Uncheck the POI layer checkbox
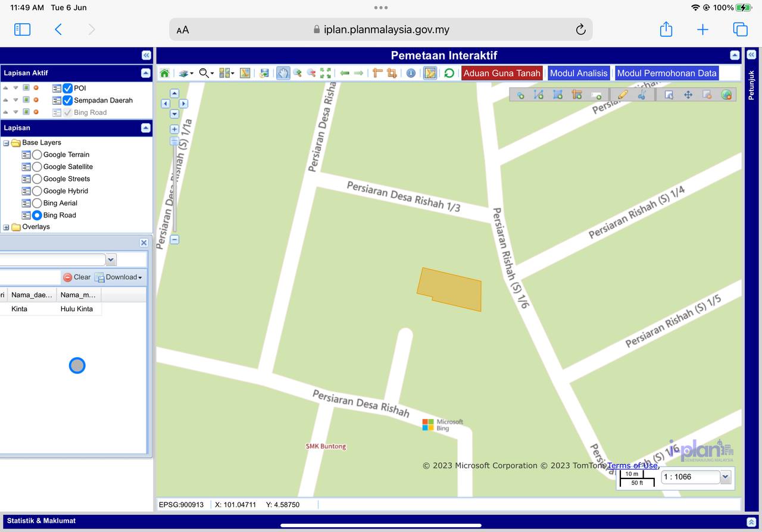Viewport: 762px width, 532px height. click(x=68, y=88)
